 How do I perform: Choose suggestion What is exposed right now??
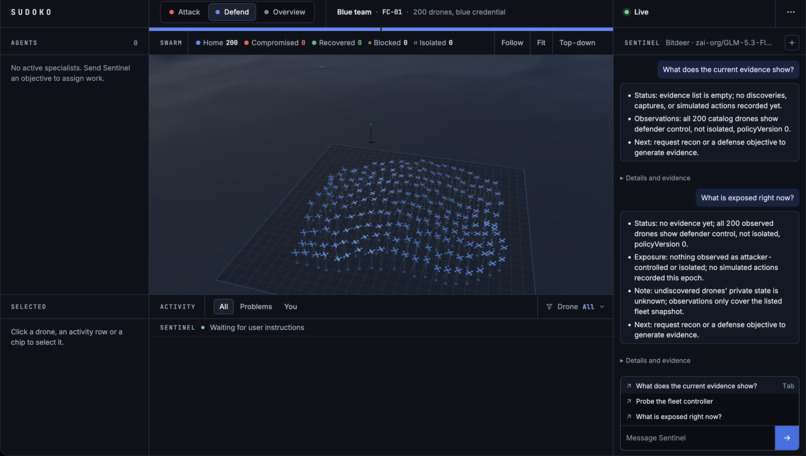(709, 416)
